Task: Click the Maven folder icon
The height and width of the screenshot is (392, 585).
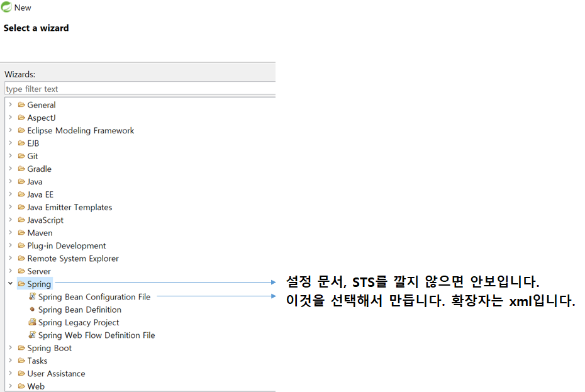Action: click(21, 233)
